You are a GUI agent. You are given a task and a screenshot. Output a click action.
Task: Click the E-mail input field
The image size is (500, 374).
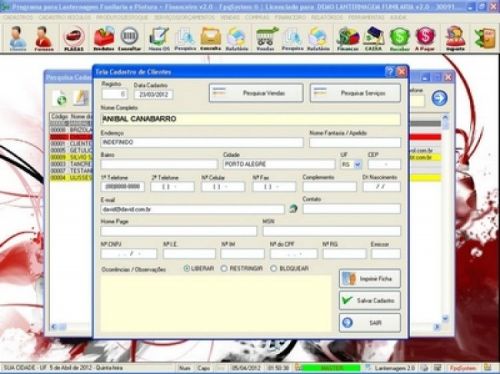(x=192, y=209)
